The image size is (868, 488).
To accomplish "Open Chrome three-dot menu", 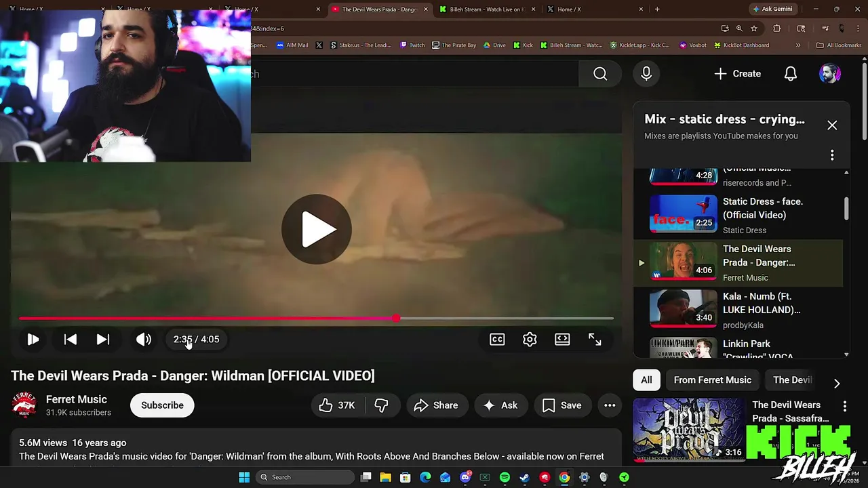I will point(859,28).
